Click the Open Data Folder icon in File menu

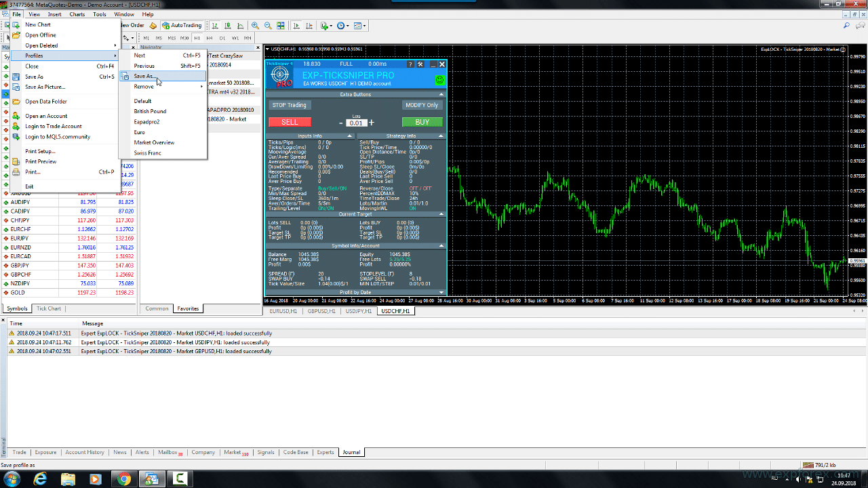[x=16, y=102]
